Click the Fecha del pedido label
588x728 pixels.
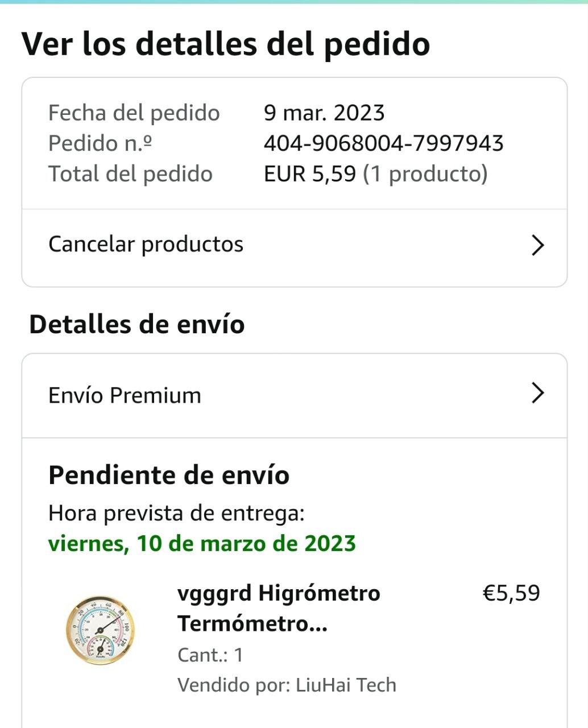pos(134,113)
